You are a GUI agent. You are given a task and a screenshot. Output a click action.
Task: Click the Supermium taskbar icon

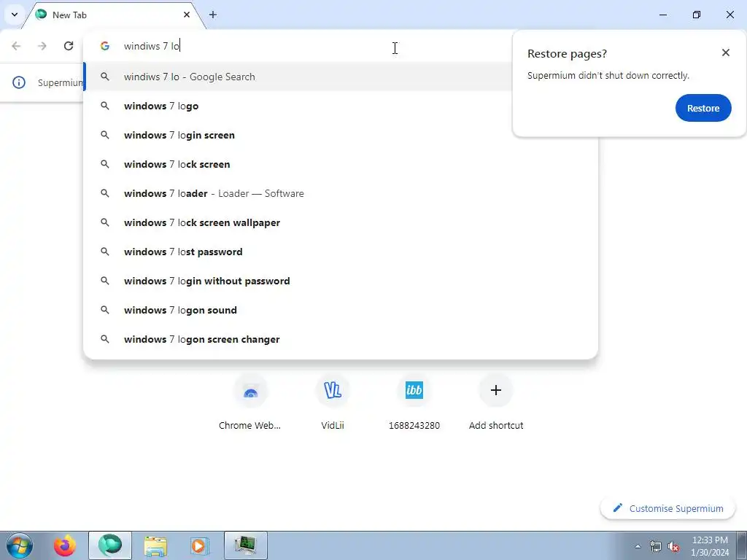110,545
